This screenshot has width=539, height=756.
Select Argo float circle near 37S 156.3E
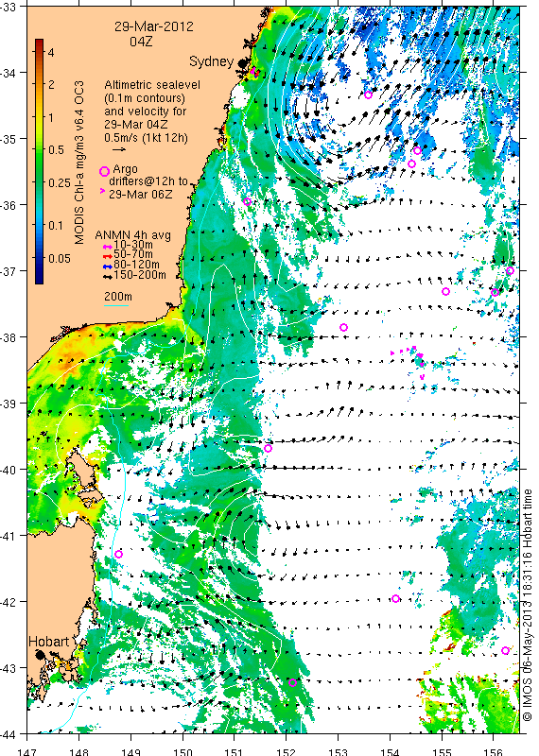510,271
